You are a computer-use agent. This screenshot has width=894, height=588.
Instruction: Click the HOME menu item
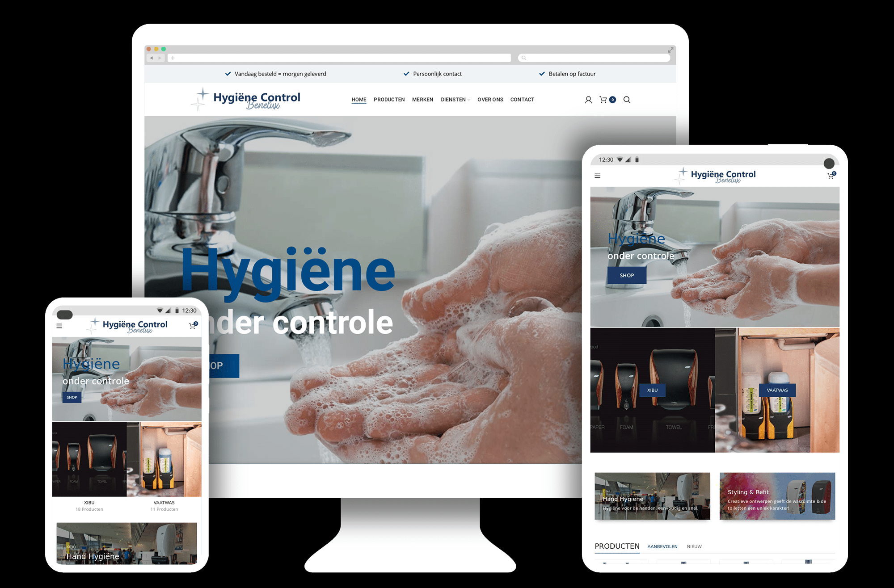358,99
